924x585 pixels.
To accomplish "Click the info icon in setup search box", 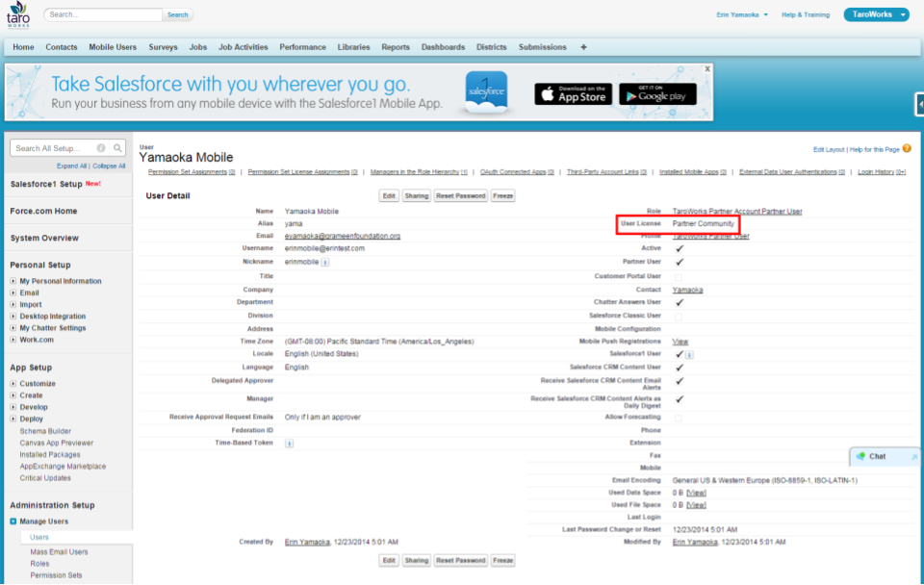I will 101,148.
